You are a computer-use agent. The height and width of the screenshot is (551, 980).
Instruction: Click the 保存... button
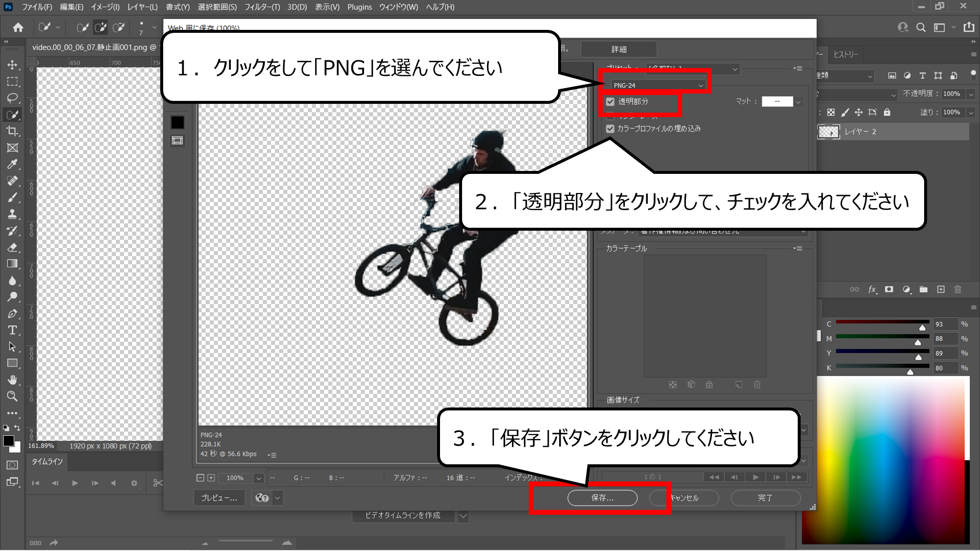tap(602, 498)
